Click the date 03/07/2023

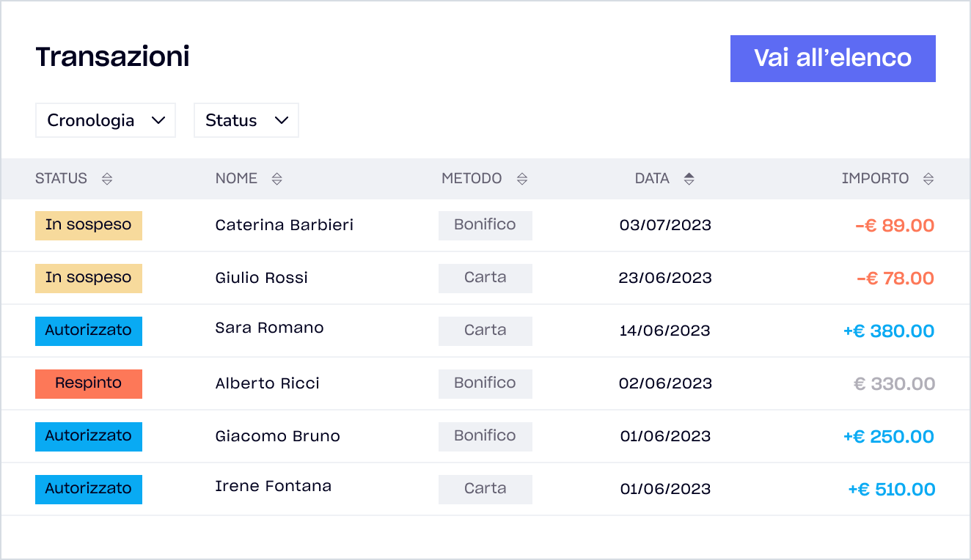[665, 225]
